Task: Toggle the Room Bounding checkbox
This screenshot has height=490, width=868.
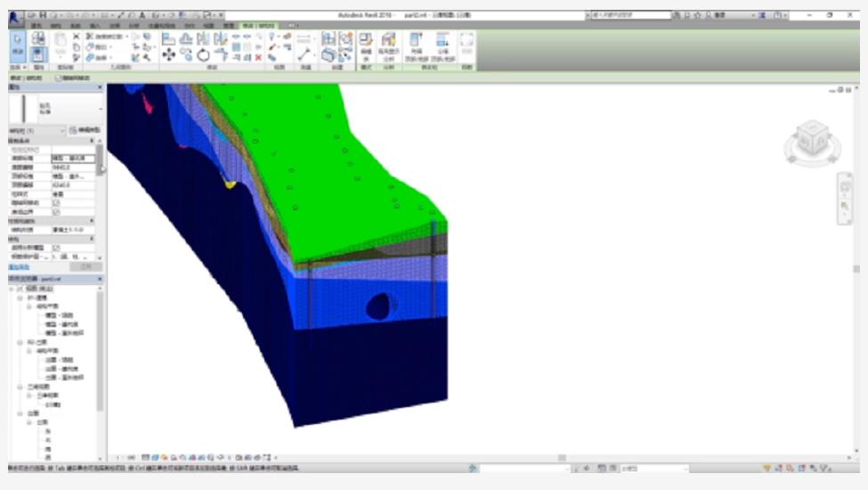Action: (x=56, y=212)
